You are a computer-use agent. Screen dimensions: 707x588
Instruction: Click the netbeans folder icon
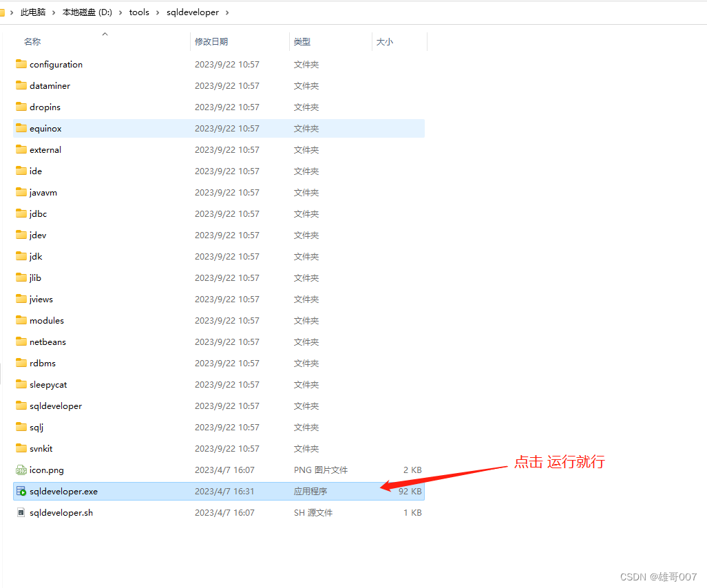[x=21, y=342]
